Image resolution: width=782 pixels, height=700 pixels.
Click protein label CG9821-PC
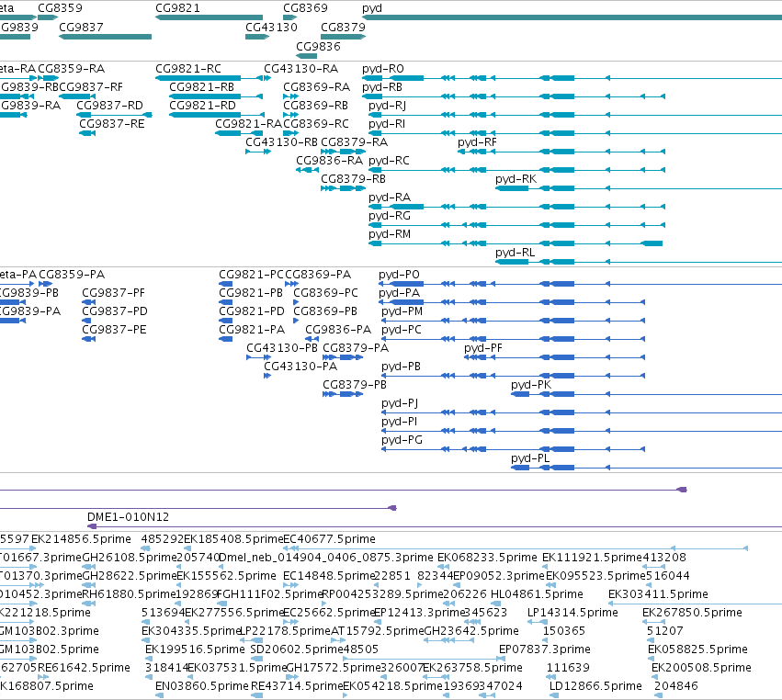click(x=251, y=275)
